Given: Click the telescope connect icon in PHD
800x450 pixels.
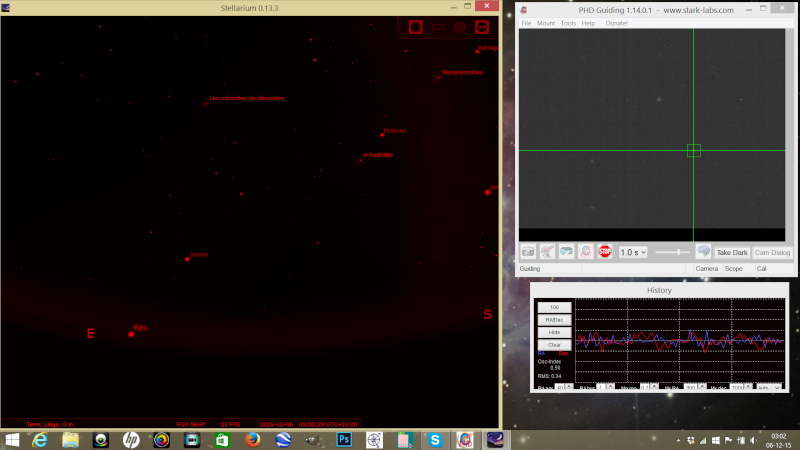Looking at the screenshot, I should (x=547, y=252).
